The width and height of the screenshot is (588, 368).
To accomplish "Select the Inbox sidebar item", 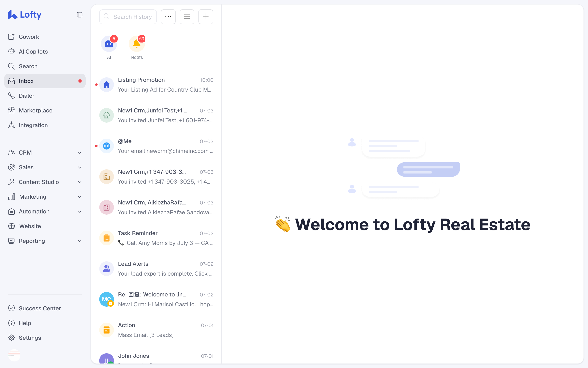I will pos(45,81).
